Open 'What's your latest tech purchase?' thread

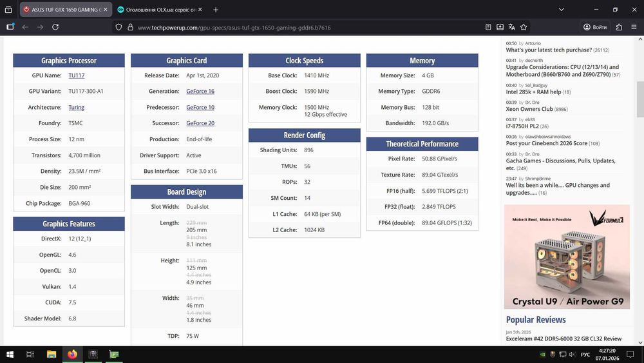549,50
